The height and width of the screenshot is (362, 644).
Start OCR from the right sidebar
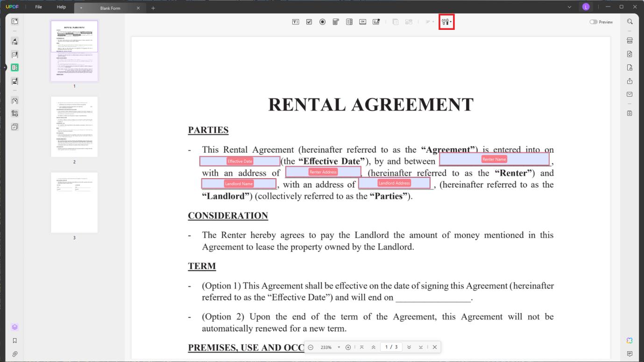[x=629, y=40]
